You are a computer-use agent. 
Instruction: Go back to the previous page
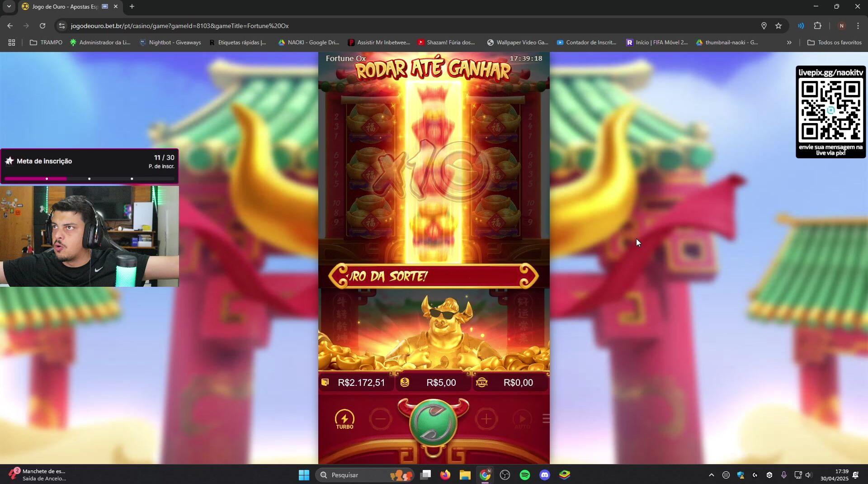[10, 26]
